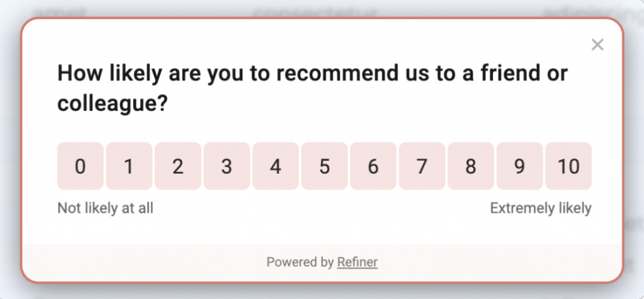Choose score 1 in the NPS scale

pyautogui.click(x=129, y=166)
